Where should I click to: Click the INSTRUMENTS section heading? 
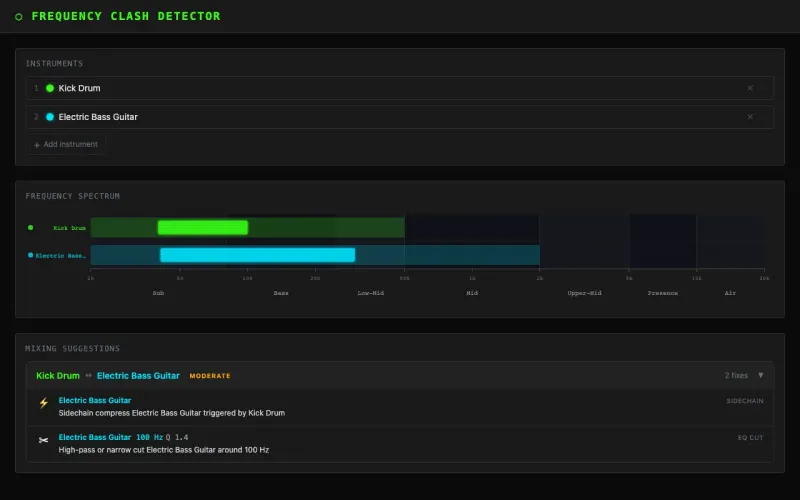tap(54, 64)
